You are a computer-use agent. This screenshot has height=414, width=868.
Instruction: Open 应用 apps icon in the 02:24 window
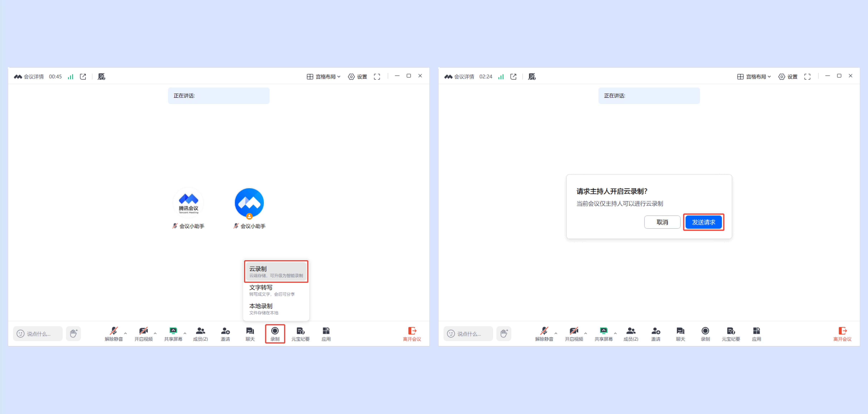click(756, 333)
